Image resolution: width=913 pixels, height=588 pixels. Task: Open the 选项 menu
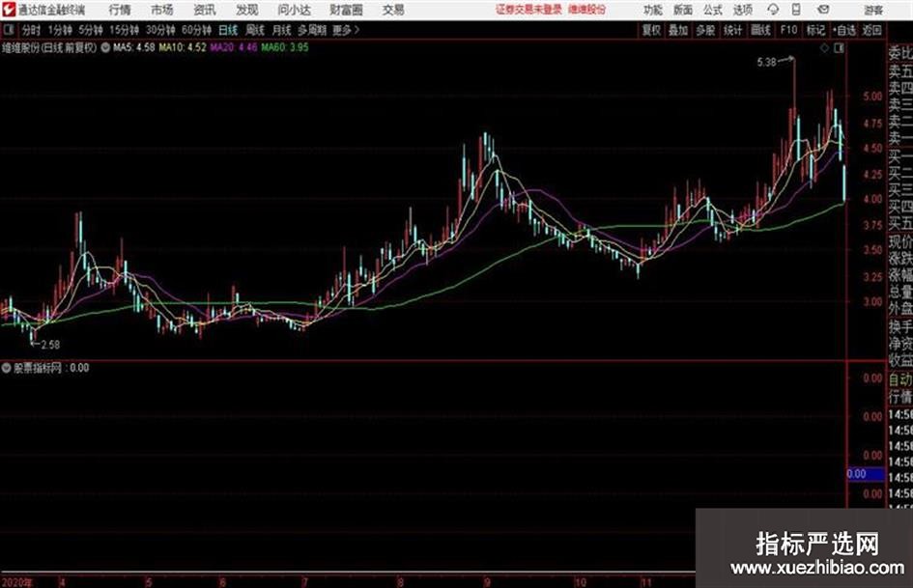[x=743, y=10]
